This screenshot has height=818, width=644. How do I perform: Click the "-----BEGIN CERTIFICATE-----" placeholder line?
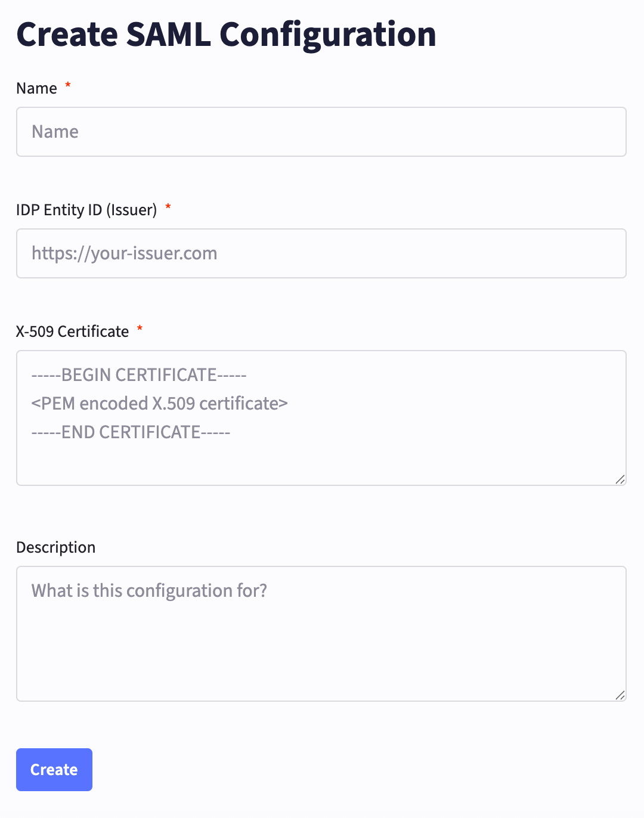[139, 375]
